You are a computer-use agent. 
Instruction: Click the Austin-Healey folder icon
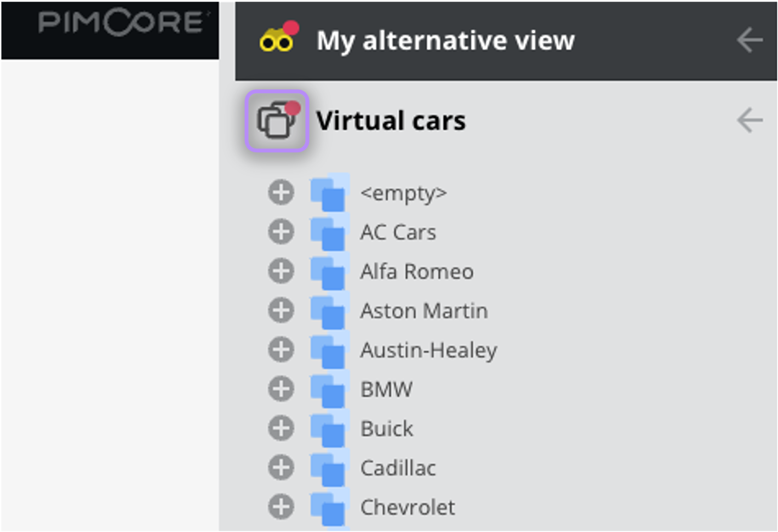point(329,350)
